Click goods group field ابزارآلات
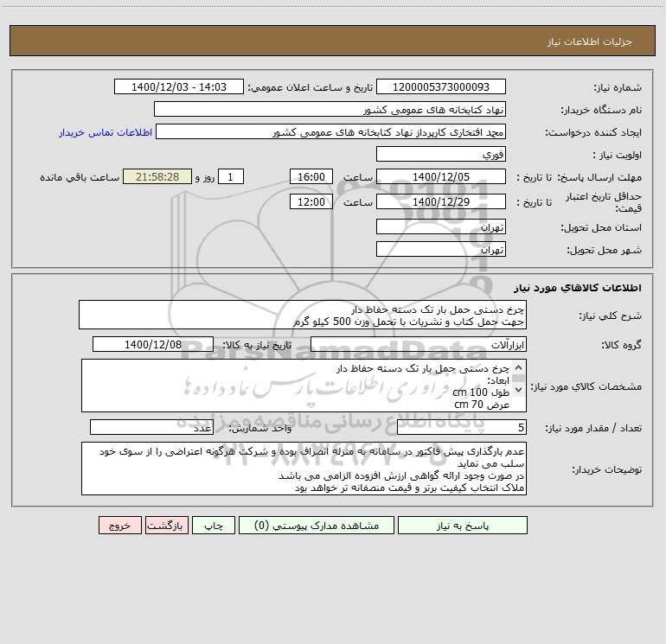 419,344
